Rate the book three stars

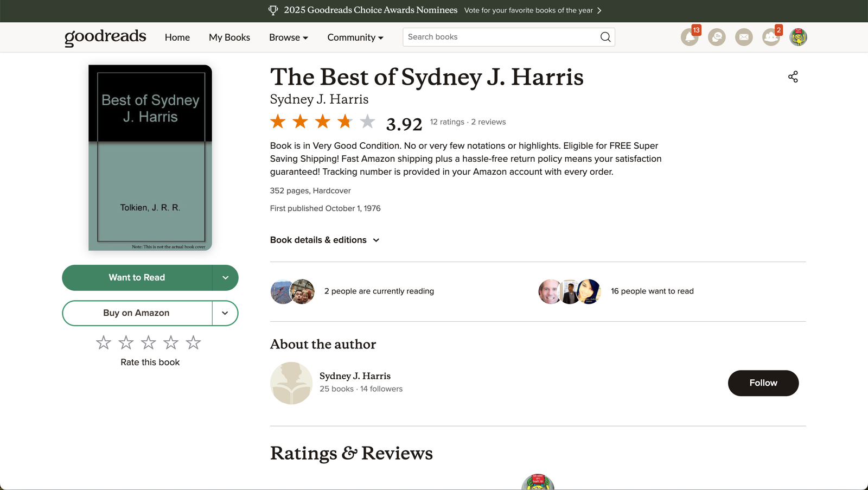[148, 343]
